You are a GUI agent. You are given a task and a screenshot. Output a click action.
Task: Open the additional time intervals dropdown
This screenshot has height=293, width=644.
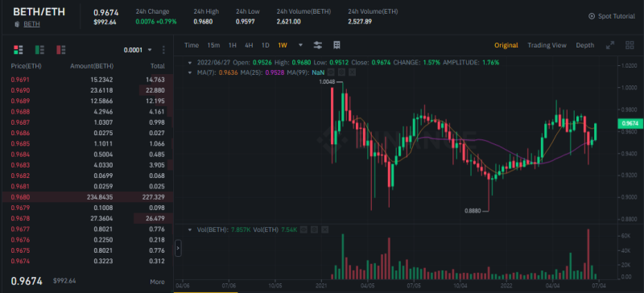pyautogui.click(x=300, y=45)
